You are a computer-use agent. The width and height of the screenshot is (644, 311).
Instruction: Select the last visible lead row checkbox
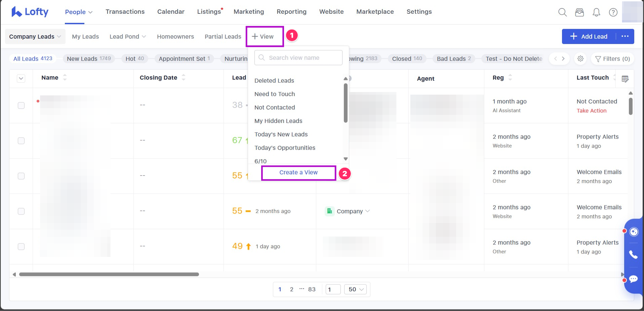click(x=21, y=247)
